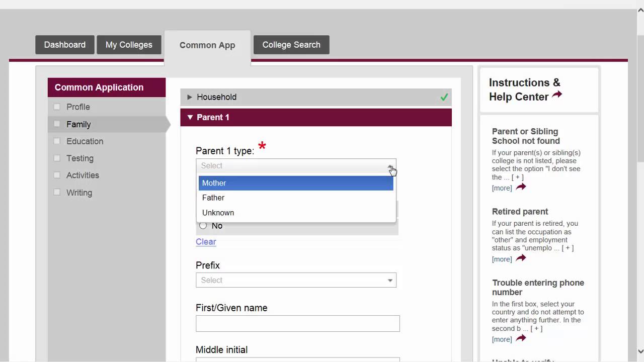Expand [ + ] in Retired parent help text
Viewport: 644px width, 362px height.
tap(568, 248)
